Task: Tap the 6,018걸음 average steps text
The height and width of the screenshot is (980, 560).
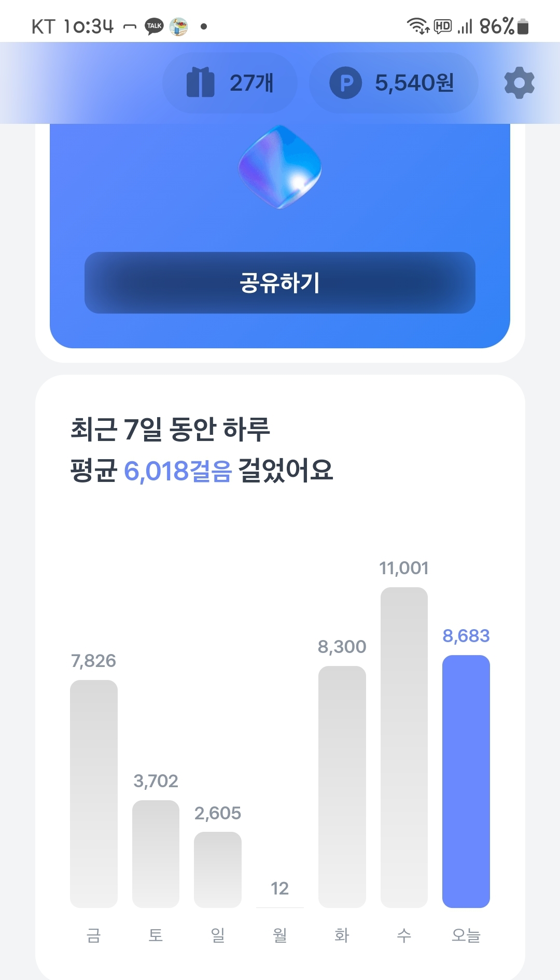Action: pyautogui.click(x=177, y=471)
